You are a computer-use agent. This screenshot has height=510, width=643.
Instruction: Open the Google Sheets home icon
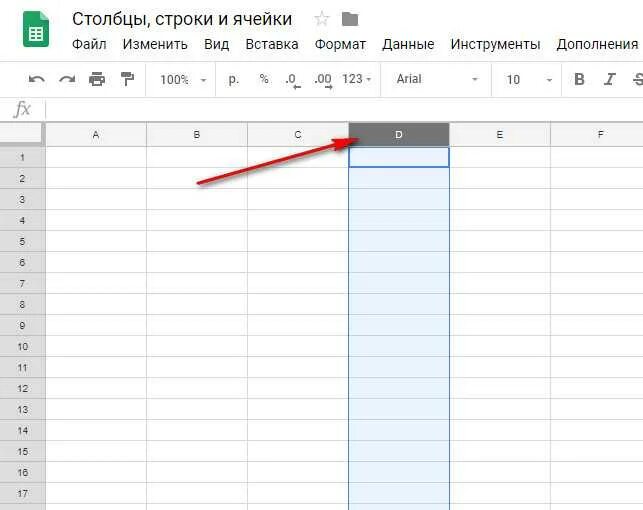(x=36, y=29)
